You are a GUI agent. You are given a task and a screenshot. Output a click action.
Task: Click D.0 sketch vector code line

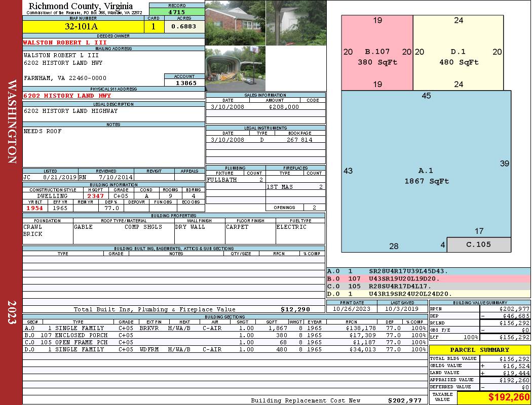click(x=429, y=294)
